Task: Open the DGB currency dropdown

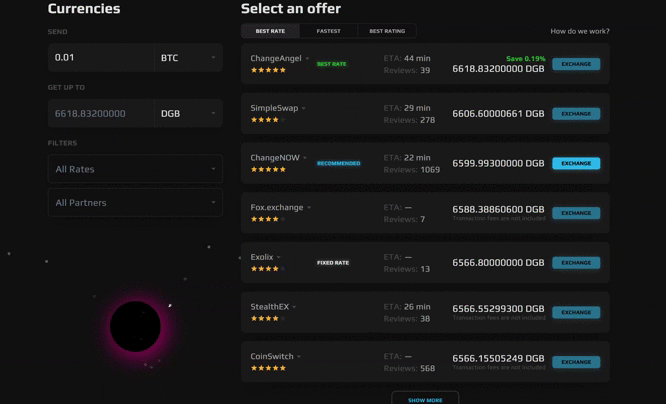Action: click(x=188, y=113)
